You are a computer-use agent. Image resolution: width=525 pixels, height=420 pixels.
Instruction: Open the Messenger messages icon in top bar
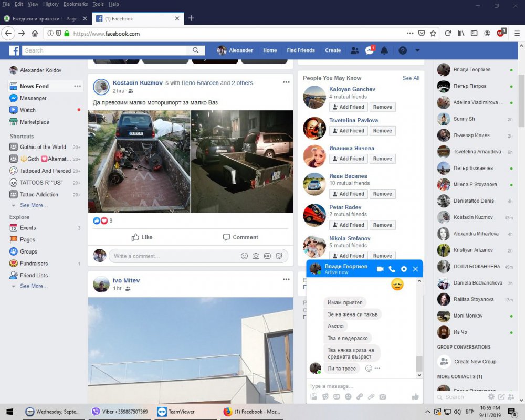tap(370, 50)
